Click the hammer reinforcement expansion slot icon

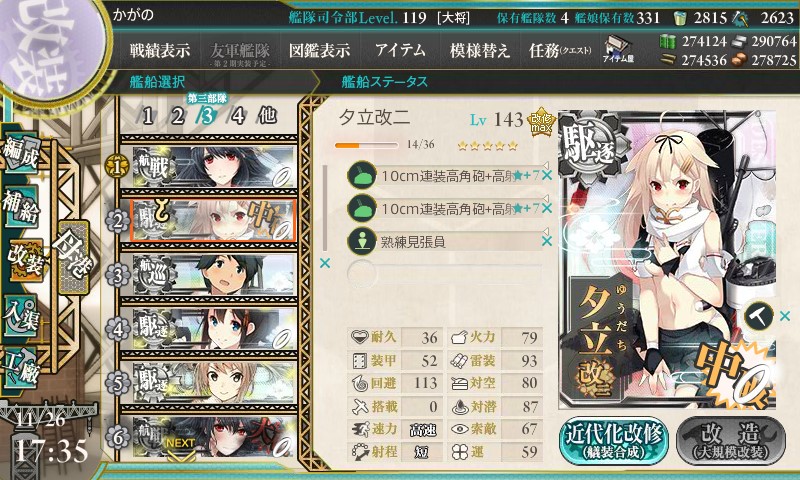[758, 316]
